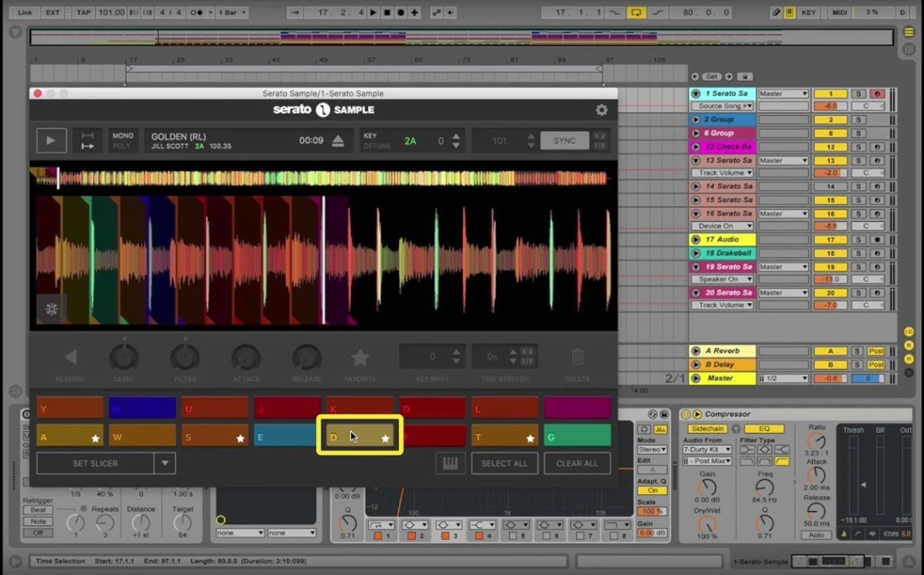924x575 pixels.
Task: Click the Favorite star icon
Action: coord(360,358)
